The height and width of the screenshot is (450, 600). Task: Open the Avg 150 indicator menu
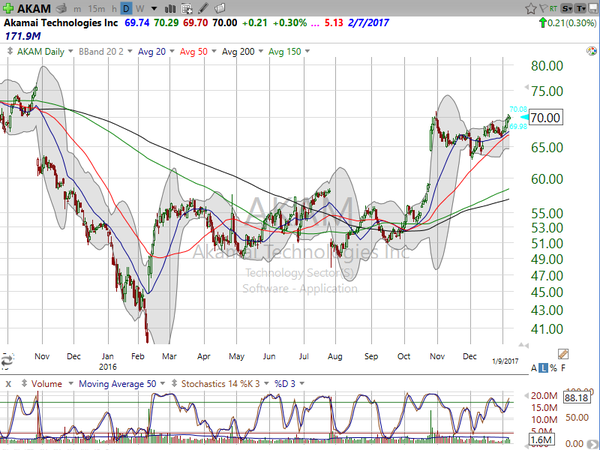tap(307, 51)
